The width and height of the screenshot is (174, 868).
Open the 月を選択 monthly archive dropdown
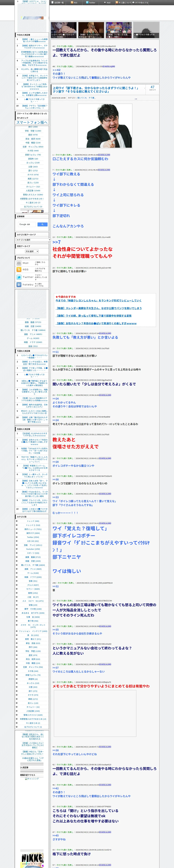coord(32,251)
